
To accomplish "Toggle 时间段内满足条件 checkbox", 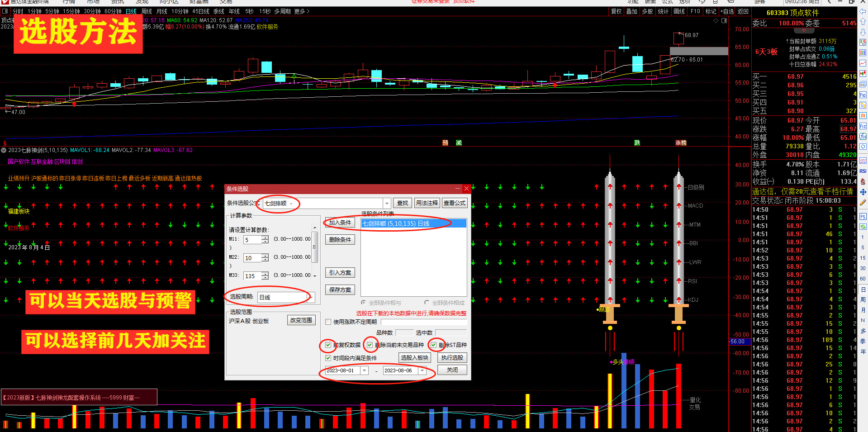I will (x=328, y=358).
